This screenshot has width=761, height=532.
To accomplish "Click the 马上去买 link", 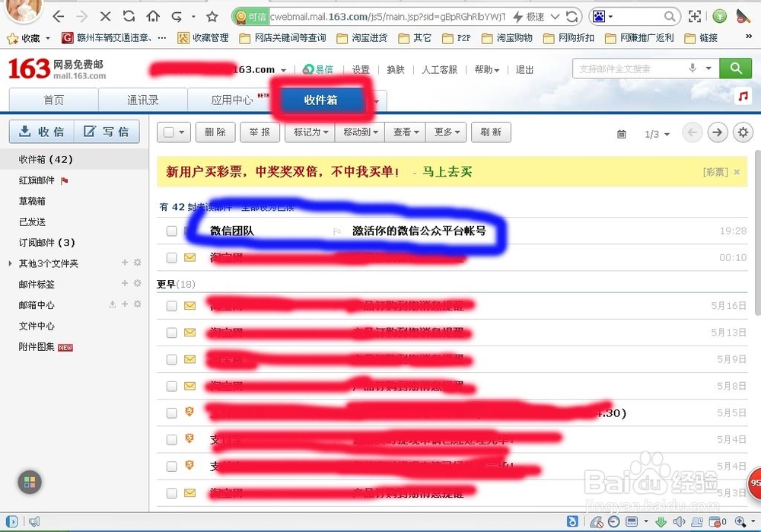I will pos(447,171).
